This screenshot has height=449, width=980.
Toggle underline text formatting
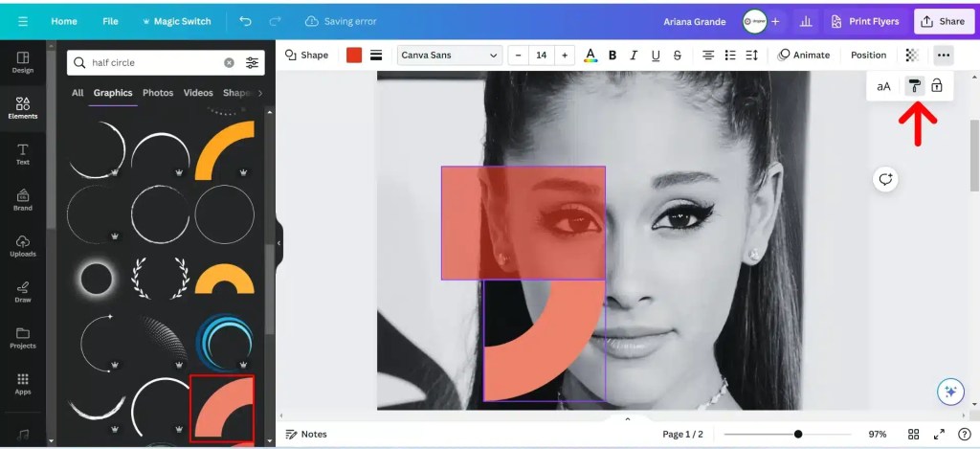point(657,56)
